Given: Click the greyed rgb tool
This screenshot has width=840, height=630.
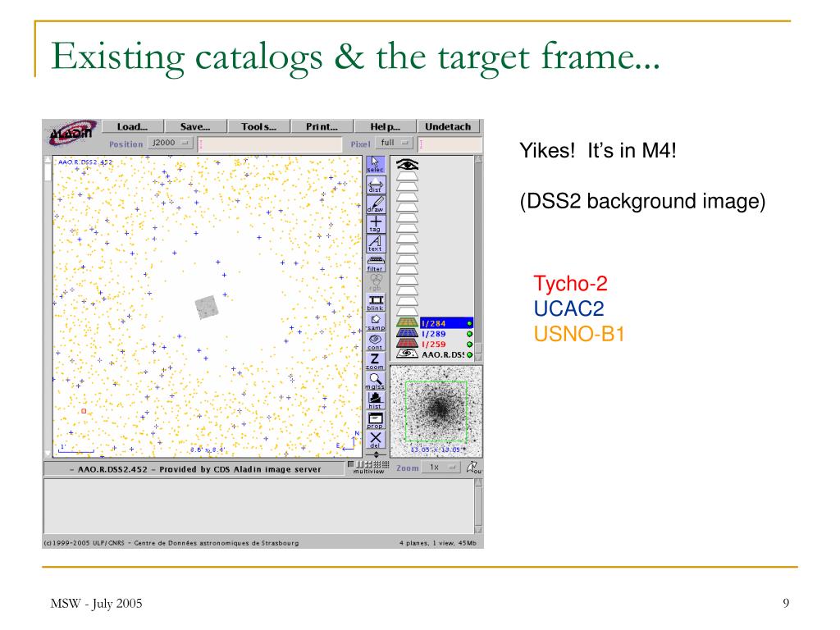Looking at the screenshot, I should tap(375, 282).
